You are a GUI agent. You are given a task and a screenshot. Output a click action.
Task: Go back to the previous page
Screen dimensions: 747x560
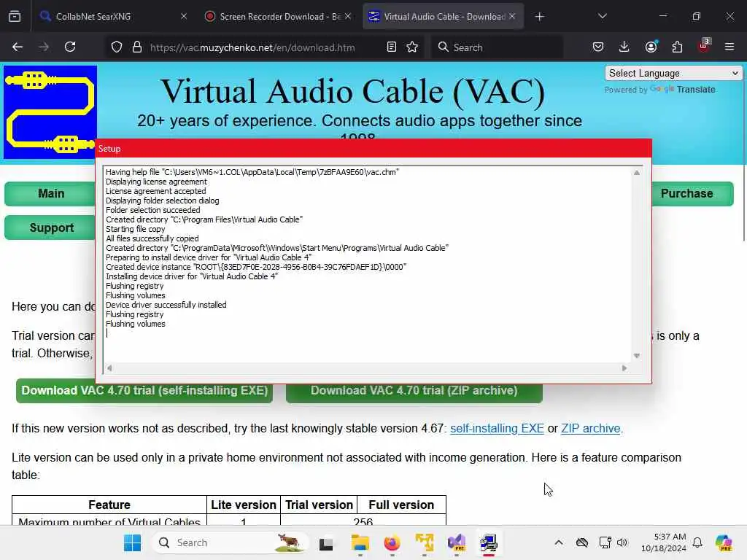click(18, 47)
